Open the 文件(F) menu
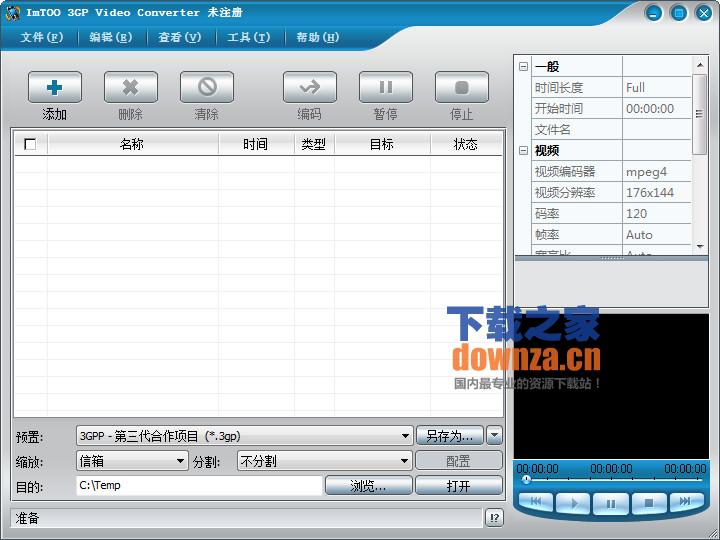Viewport: 720px width, 540px height. point(42,37)
